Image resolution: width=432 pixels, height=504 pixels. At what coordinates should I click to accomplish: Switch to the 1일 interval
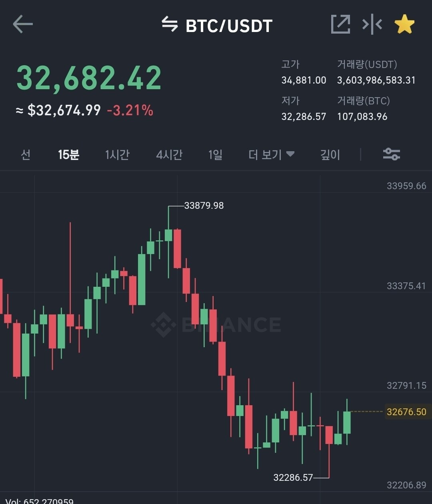click(215, 154)
